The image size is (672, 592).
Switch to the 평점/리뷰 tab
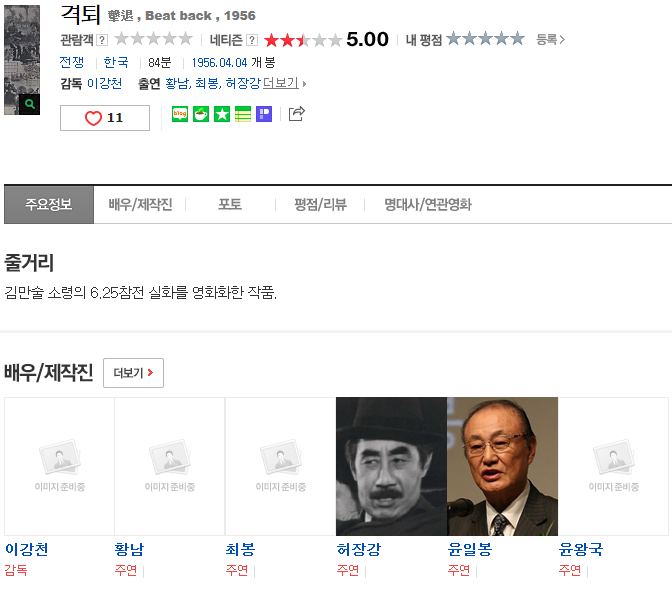click(x=320, y=204)
